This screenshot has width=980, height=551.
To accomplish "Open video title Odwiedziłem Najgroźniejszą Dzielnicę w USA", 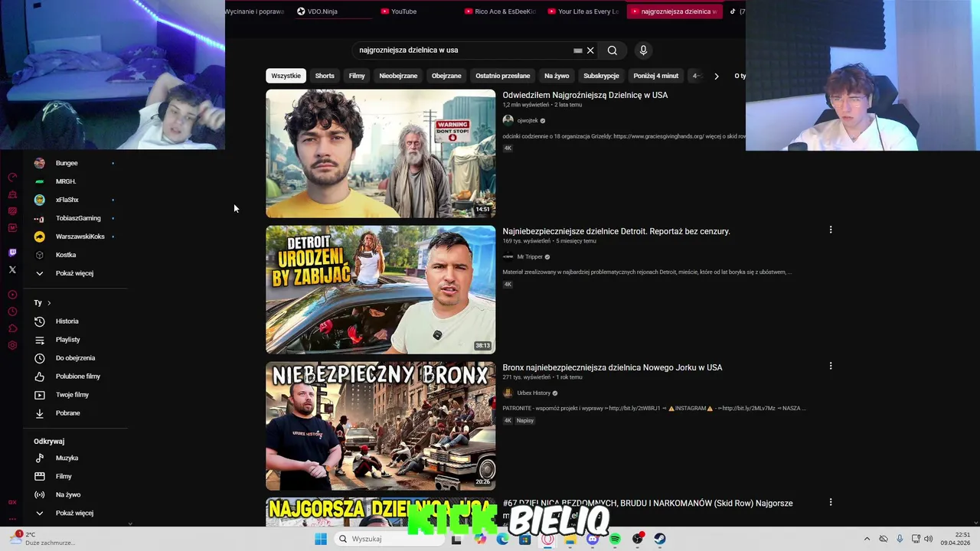I will coord(585,95).
